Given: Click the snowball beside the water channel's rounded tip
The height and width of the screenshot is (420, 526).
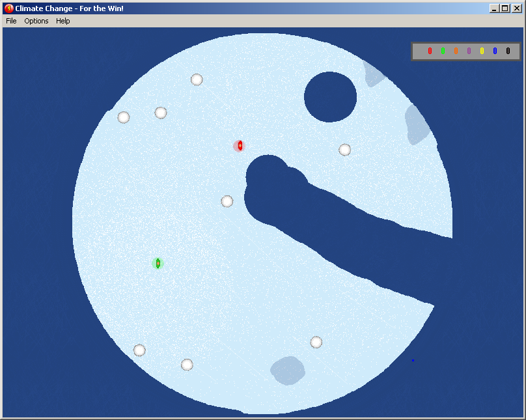Looking at the screenshot, I should pos(227,201).
